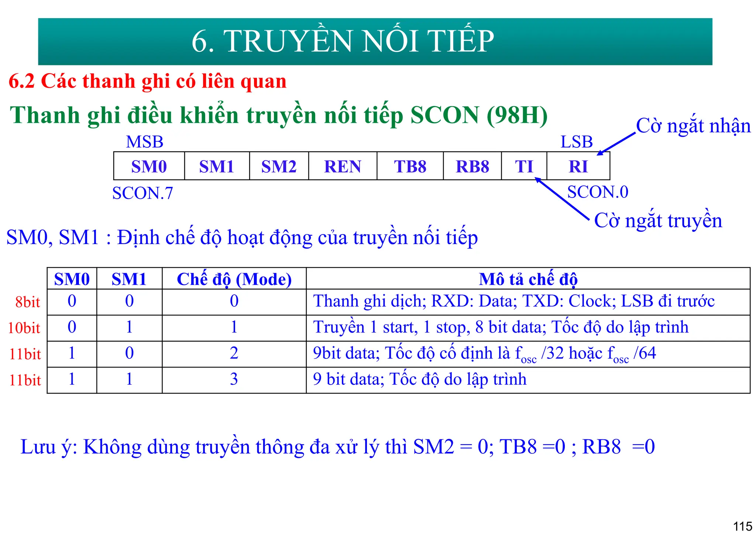Viewport: 756px width, 535px height.
Task: Click the LSB label
Action: (x=577, y=142)
